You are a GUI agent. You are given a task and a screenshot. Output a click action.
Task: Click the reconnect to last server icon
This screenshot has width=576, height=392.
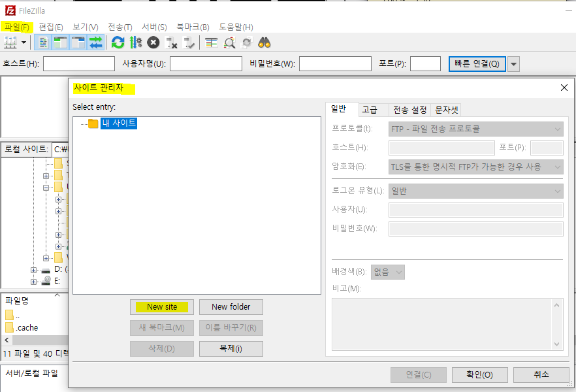tap(189, 42)
